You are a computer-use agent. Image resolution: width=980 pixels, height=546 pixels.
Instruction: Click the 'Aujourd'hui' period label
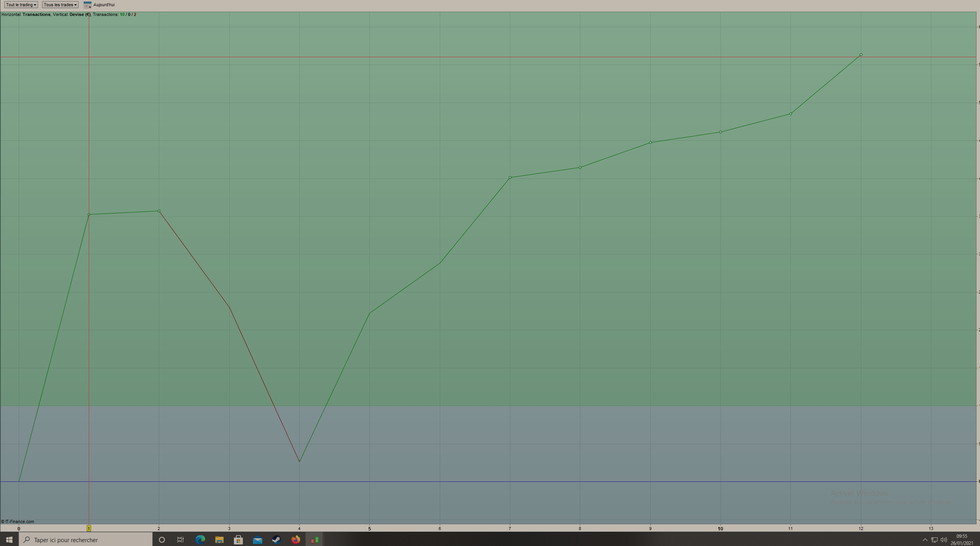[x=104, y=5]
